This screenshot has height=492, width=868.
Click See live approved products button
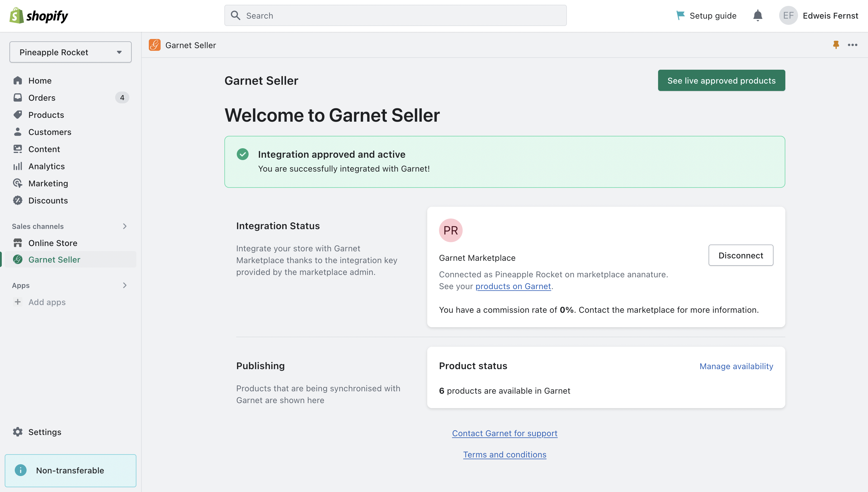(x=722, y=80)
